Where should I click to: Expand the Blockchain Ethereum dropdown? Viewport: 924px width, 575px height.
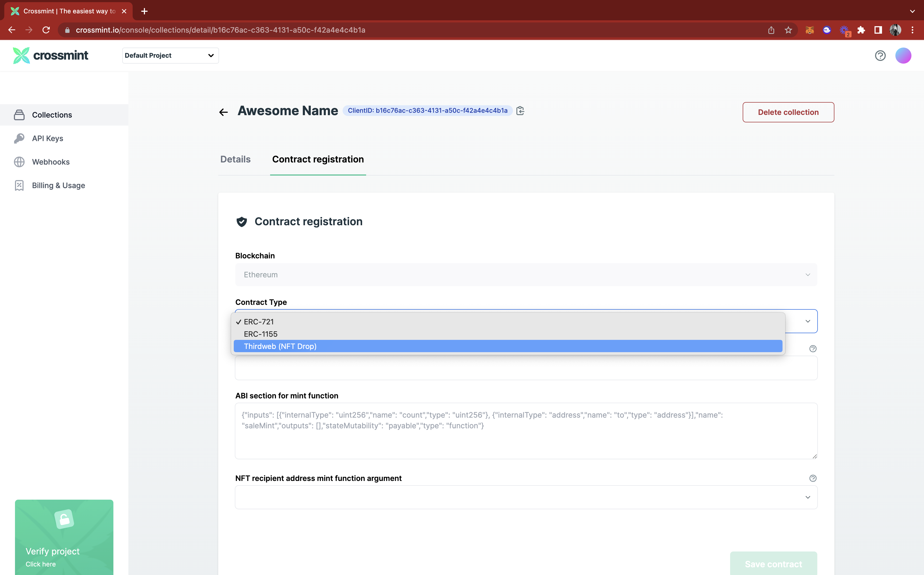coord(526,275)
